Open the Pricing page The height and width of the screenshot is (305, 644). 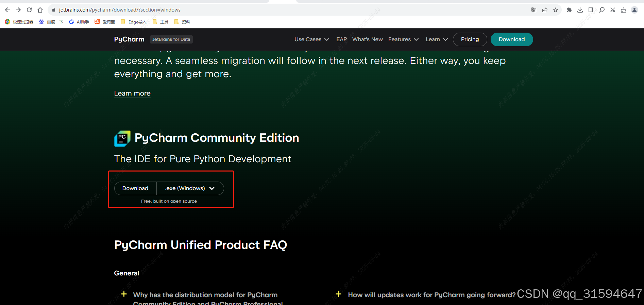[470, 39]
